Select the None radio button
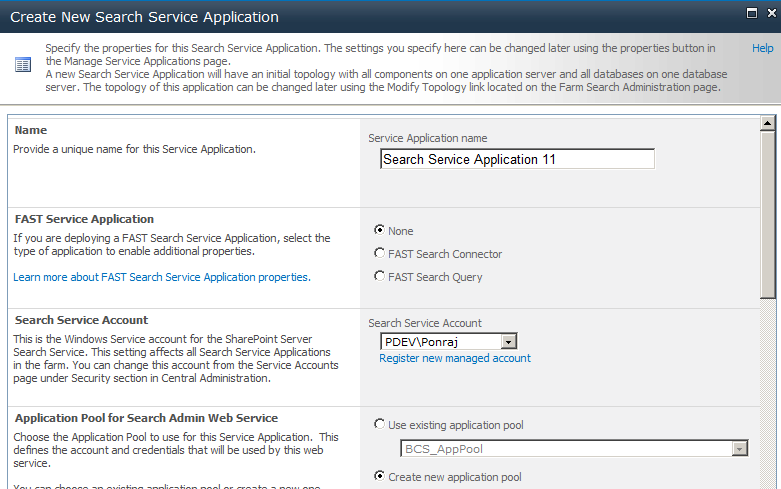This screenshot has width=781, height=489. pyautogui.click(x=380, y=230)
